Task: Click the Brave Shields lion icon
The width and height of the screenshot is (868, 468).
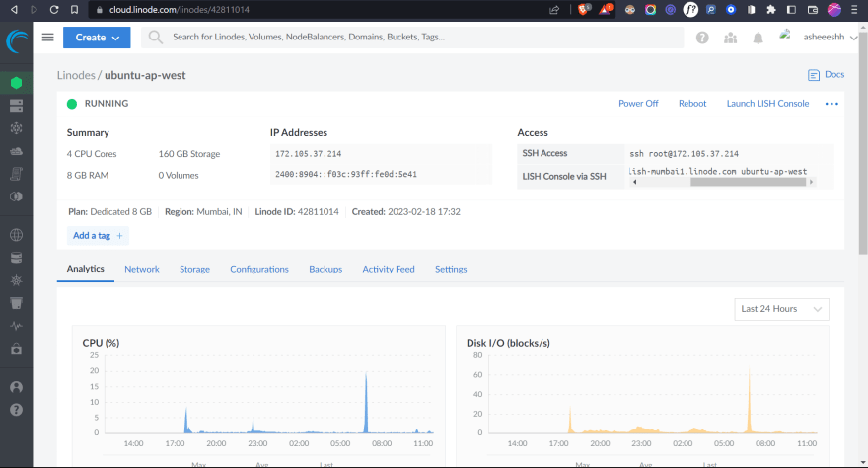Action: (x=584, y=9)
